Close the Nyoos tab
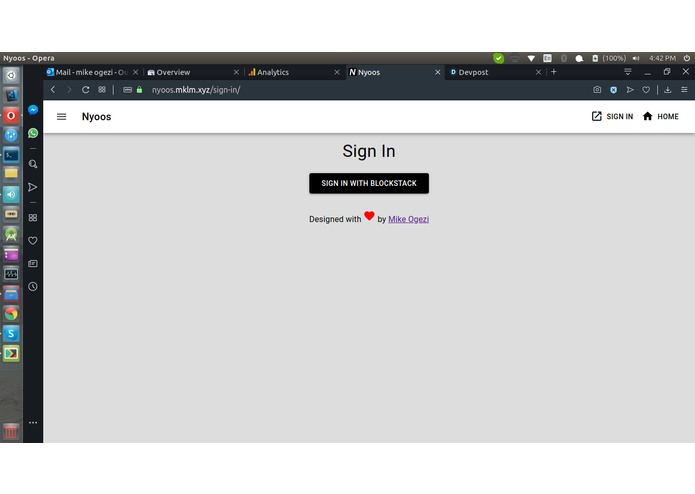The width and height of the screenshot is (695, 494). [437, 72]
